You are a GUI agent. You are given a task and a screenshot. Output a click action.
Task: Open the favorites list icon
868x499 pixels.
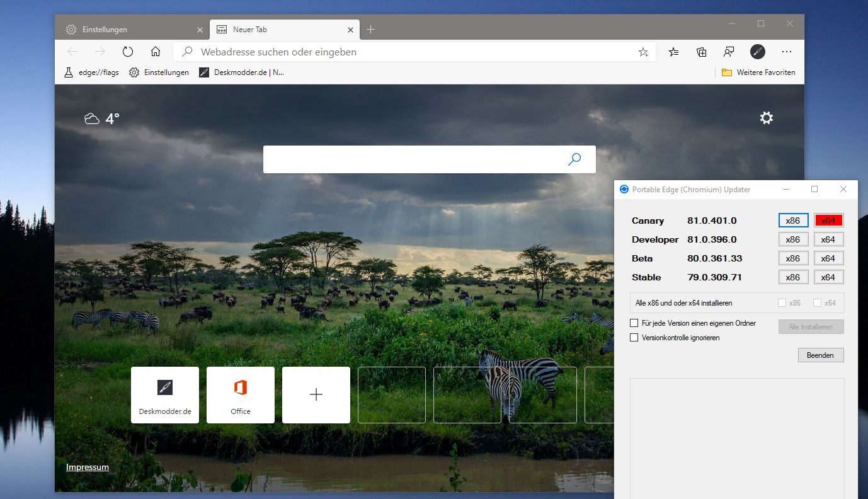coord(673,52)
